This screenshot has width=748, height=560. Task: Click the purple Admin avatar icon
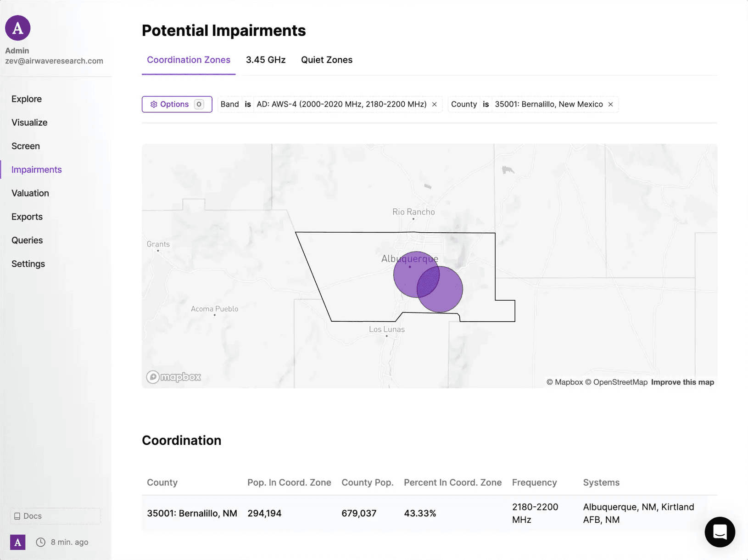18,28
